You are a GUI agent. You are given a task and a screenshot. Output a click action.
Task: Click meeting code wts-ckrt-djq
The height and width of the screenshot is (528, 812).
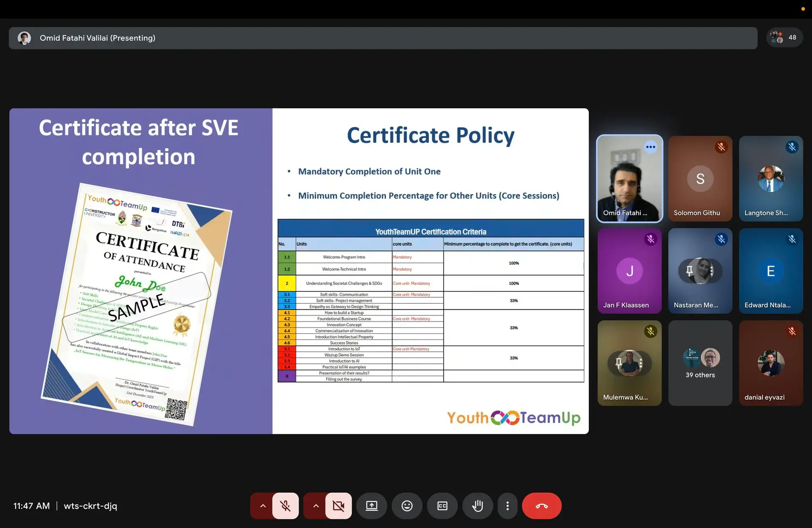[91, 506]
